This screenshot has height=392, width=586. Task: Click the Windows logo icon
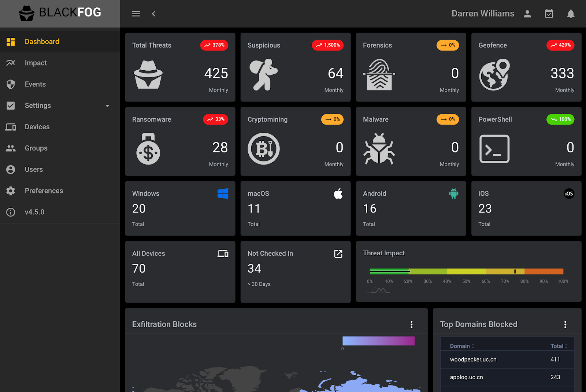click(x=223, y=193)
